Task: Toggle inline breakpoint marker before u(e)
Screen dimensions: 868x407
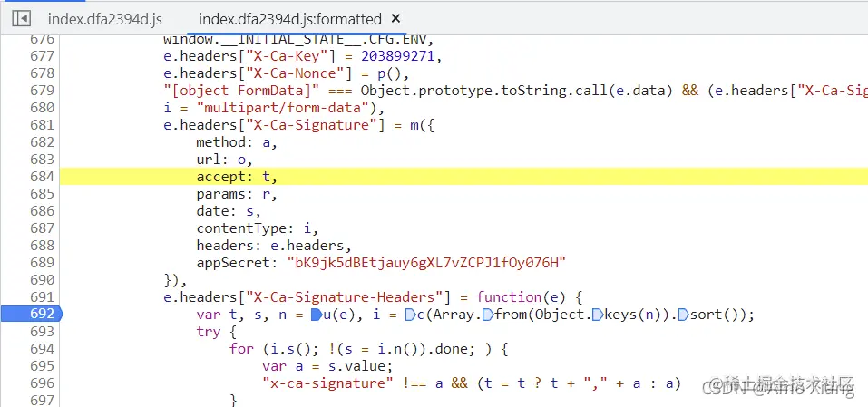Action: tap(316, 315)
